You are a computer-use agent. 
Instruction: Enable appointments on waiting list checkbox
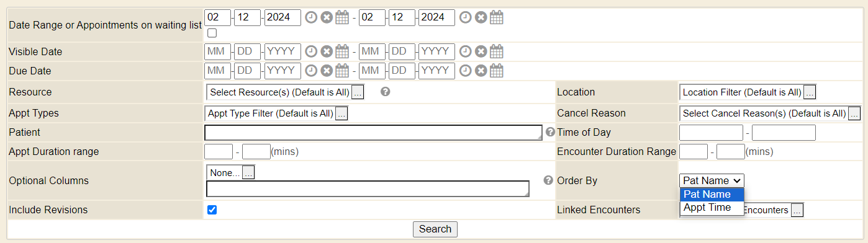212,33
